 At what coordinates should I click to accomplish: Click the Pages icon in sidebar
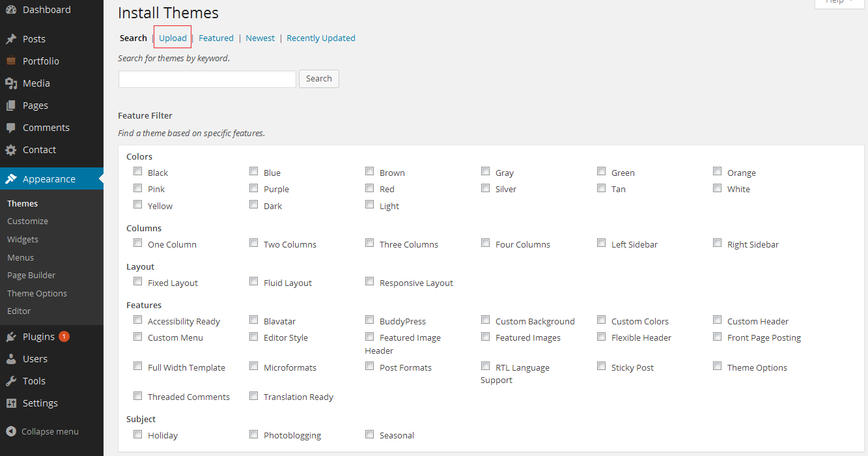tap(11, 106)
